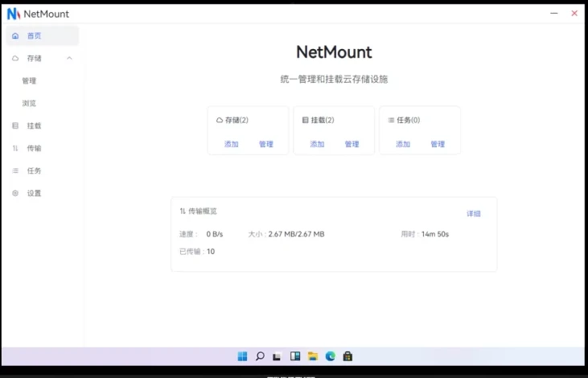The height and width of the screenshot is (378, 588).
Task: Click the cloud icon in 存储(2) card
Action: click(x=220, y=121)
